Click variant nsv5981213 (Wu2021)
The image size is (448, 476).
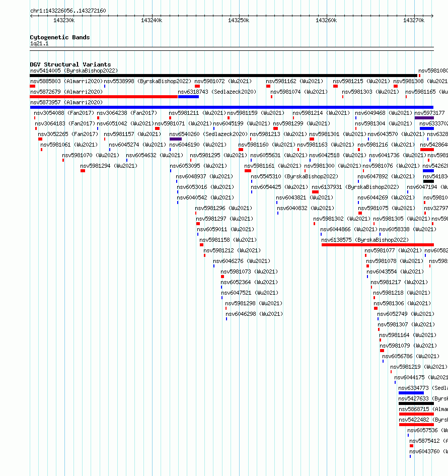pyautogui.click(x=278, y=134)
